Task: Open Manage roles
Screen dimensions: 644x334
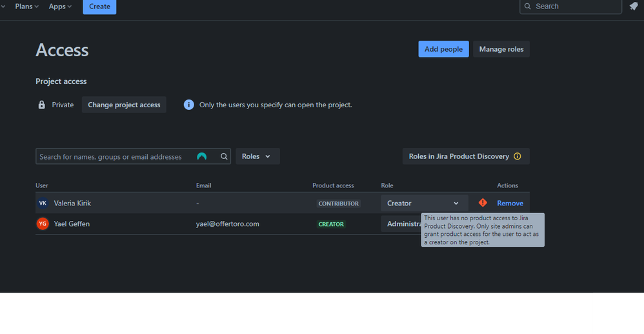Action: pyautogui.click(x=501, y=49)
